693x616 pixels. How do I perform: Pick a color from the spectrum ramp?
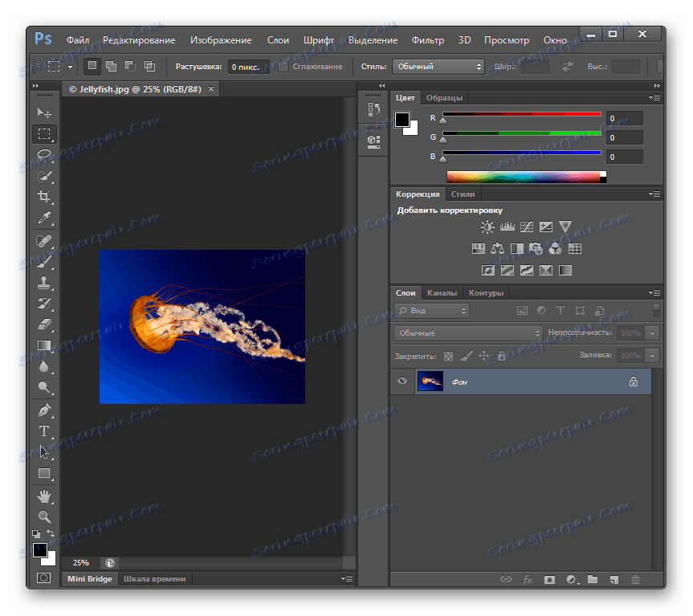527,177
